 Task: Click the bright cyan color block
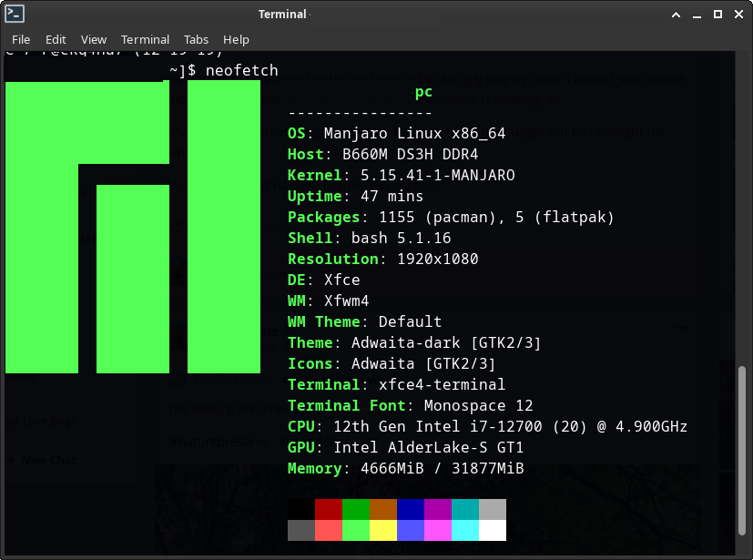click(465, 530)
